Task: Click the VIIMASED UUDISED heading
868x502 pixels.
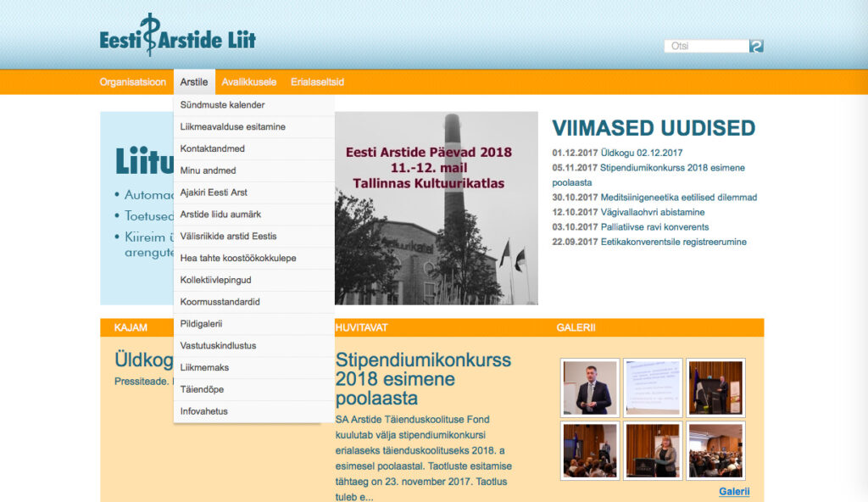Action: click(654, 128)
